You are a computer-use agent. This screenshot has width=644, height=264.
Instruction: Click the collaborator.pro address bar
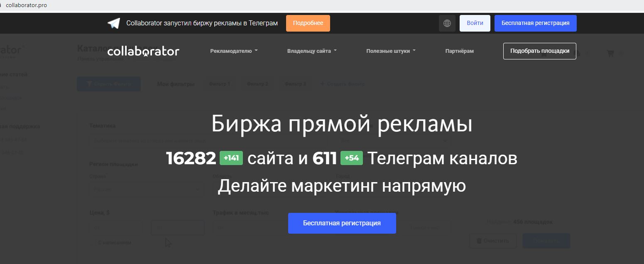click(27, 5)
